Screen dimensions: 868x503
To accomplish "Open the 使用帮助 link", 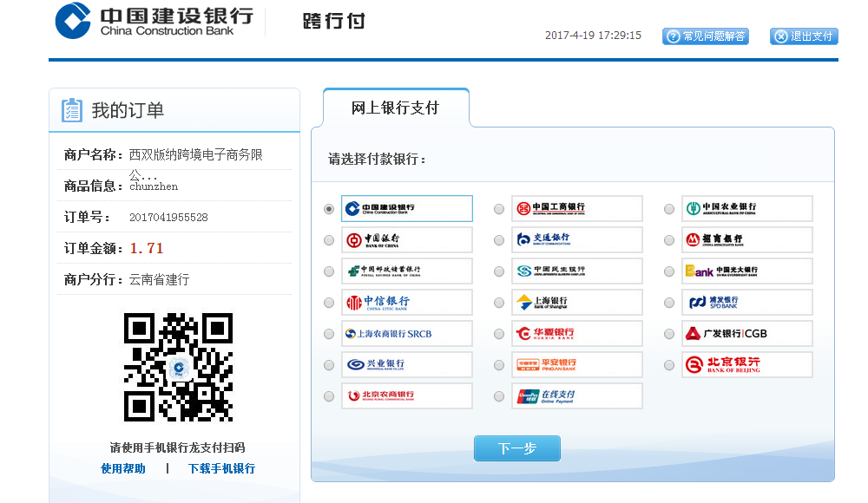I will [123, 468].
